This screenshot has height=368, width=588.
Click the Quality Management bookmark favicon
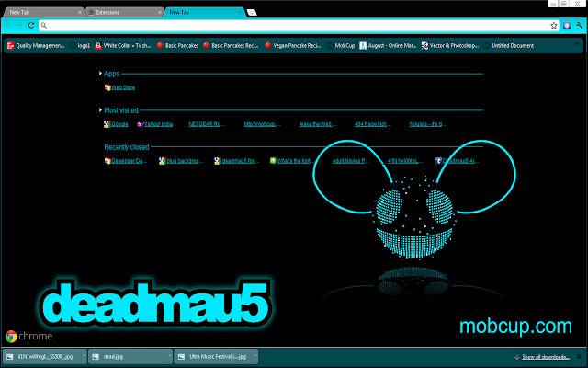(10, 46)
